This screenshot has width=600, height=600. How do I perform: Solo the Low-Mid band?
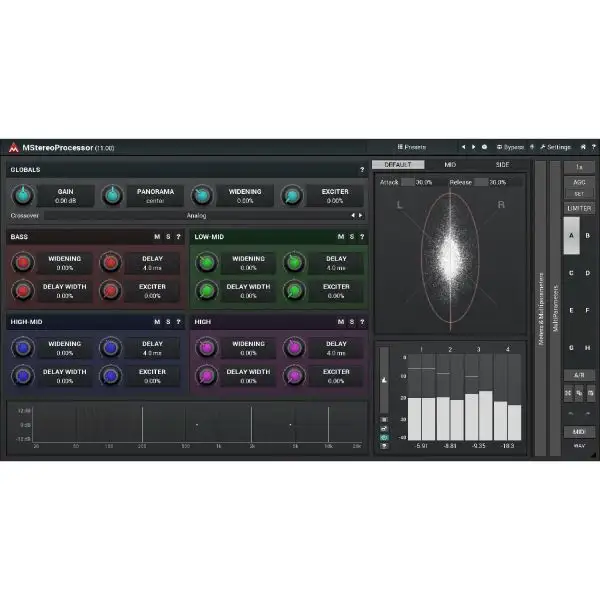click(351, 237)
